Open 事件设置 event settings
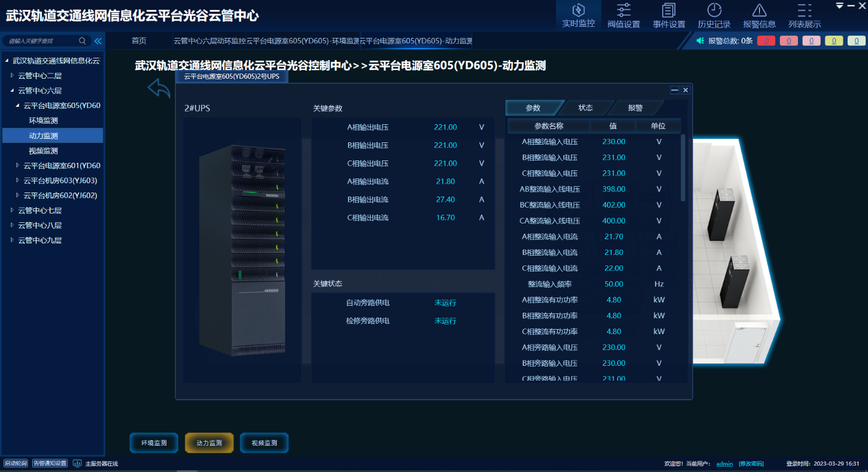 tap(668, 15)
